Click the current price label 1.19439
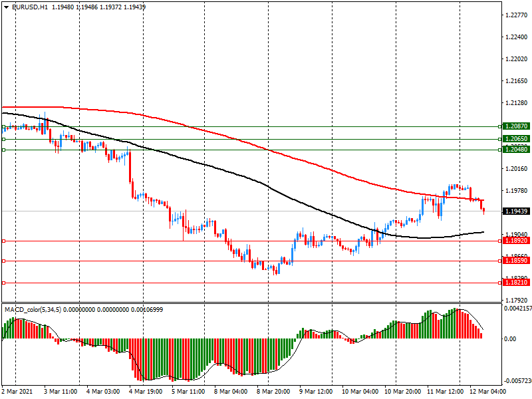Viewport: 532px width, 399px height. 516,211
